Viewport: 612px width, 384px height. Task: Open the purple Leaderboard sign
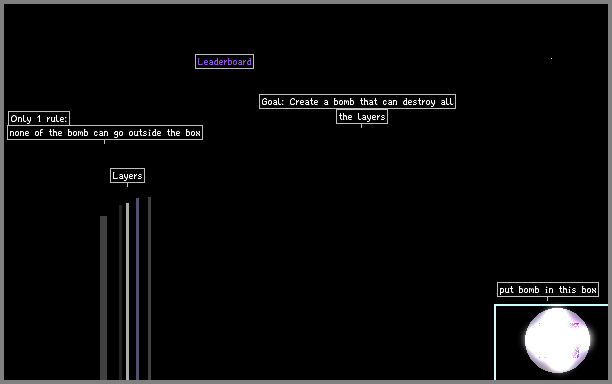[224, 62]
